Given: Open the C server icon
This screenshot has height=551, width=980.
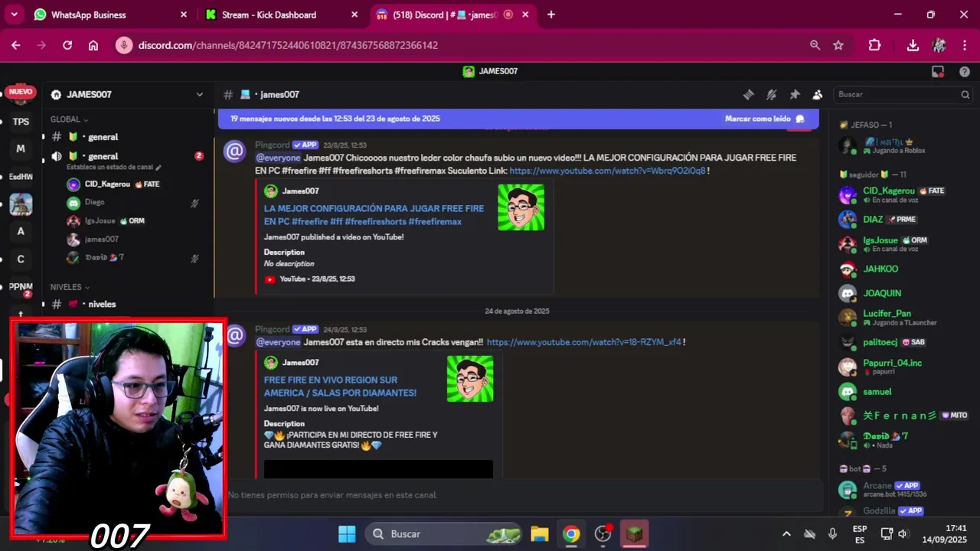Looking at the screenshot, I should (21, 259).
